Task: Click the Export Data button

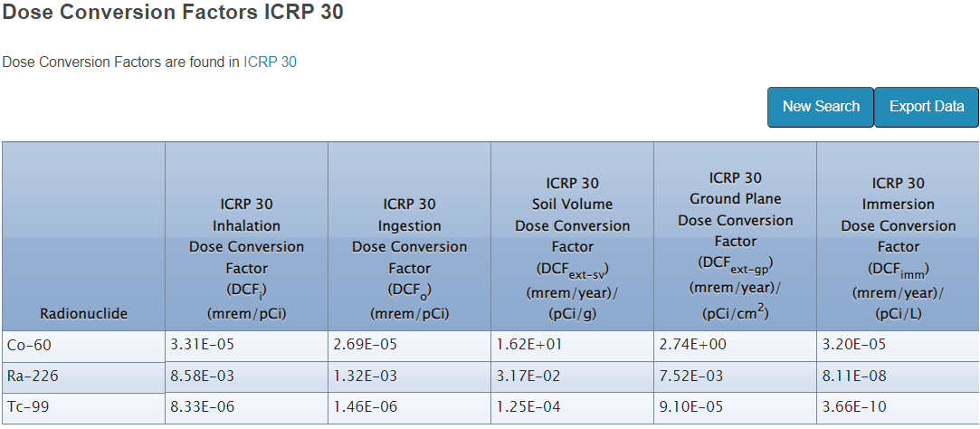Action: tap(927, 107)
